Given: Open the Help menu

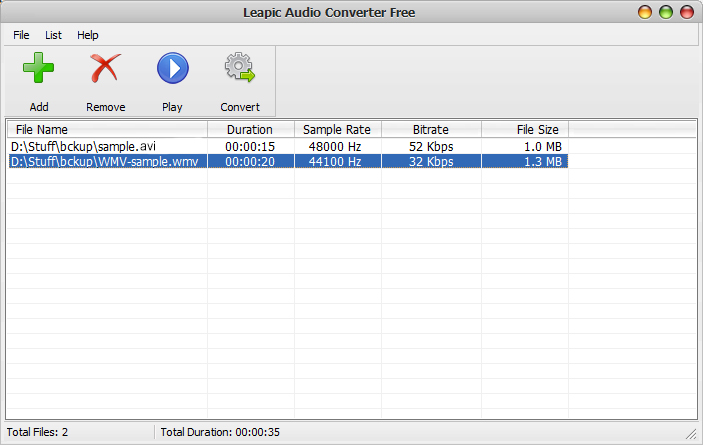Looking at the screenshot, I should click(x=87, y=35).
